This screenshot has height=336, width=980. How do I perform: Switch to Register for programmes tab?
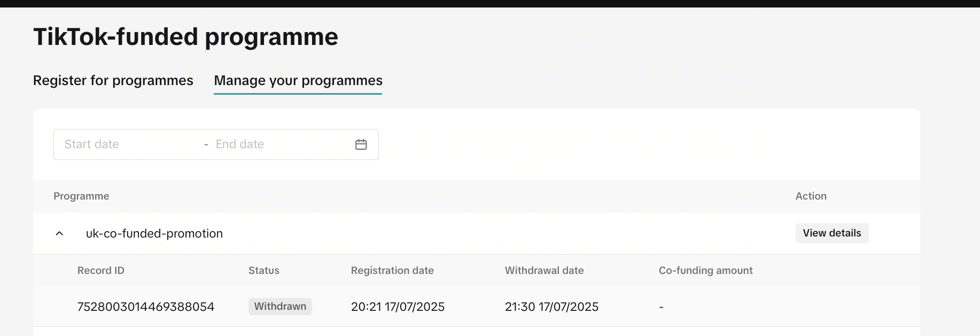[113, 80]
